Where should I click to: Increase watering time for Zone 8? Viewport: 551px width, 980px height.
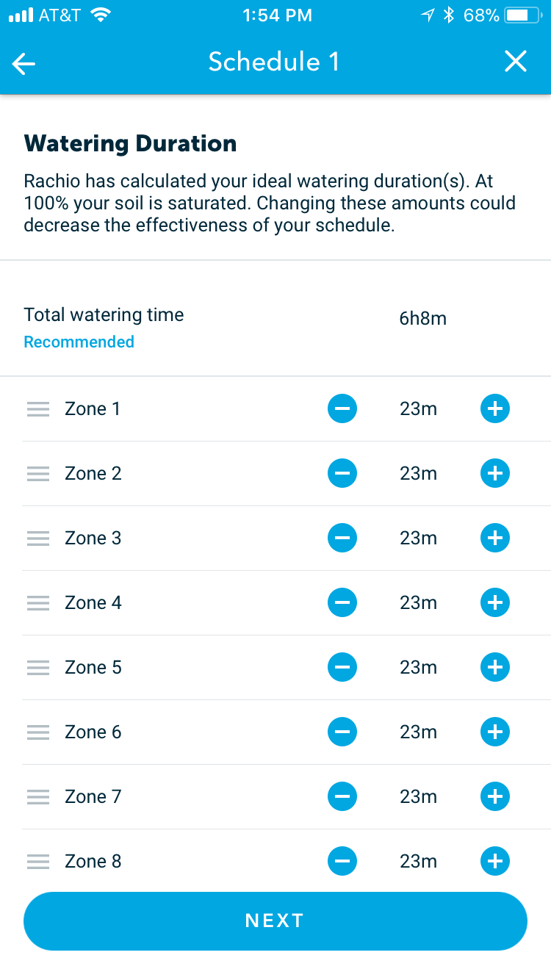(494, 861)
